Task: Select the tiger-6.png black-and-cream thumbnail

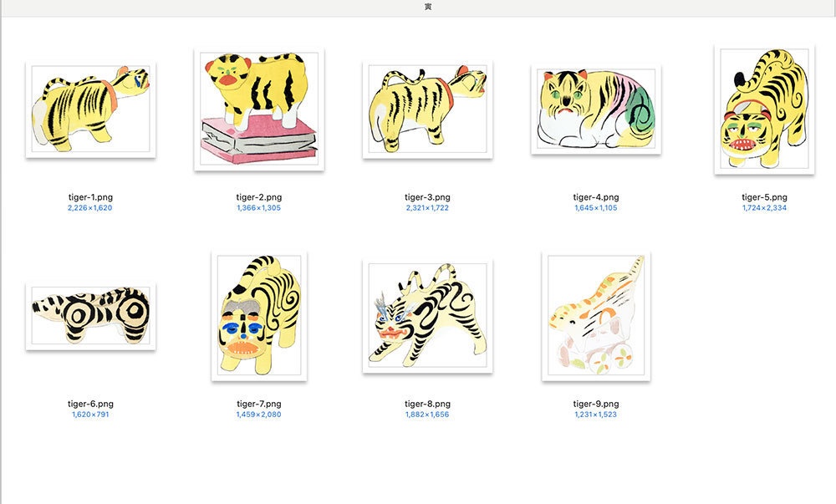Action: (90, 316)
